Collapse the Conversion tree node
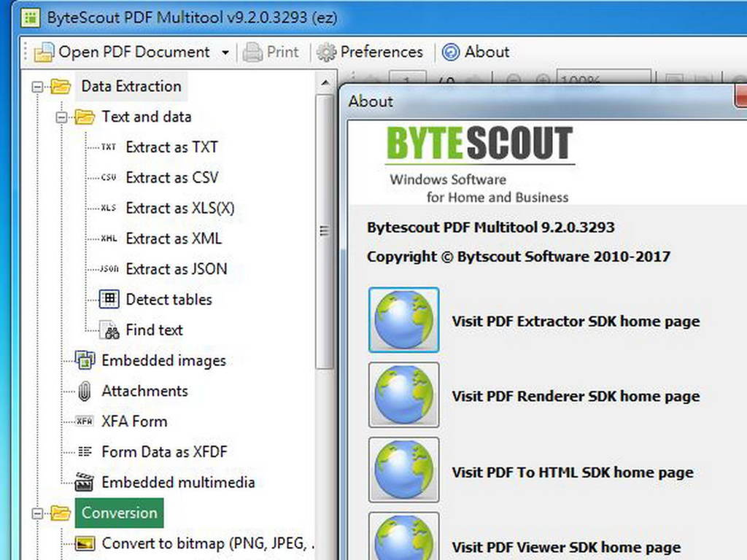 point(37,513)
